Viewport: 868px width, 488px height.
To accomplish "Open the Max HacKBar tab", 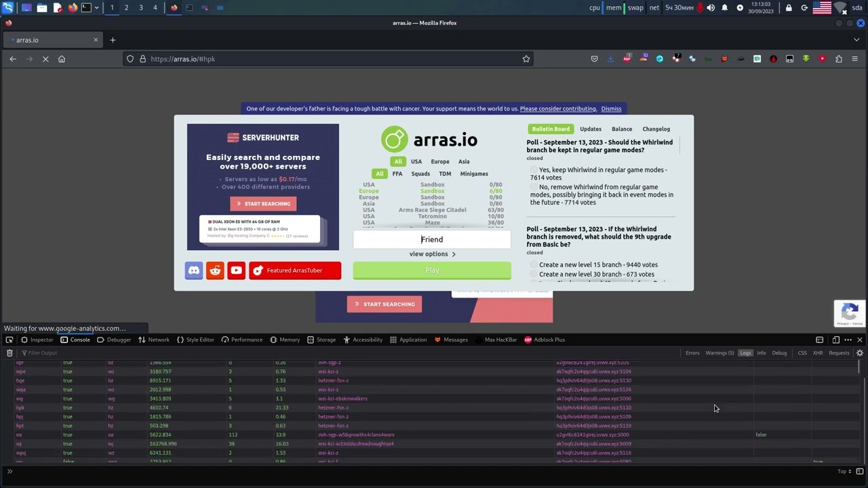I will 496,340.
